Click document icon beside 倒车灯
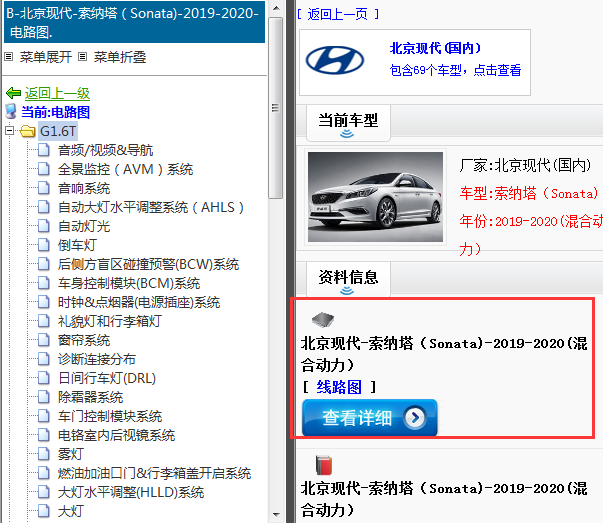The image size is (603, 523). click(x=43, y=245)
